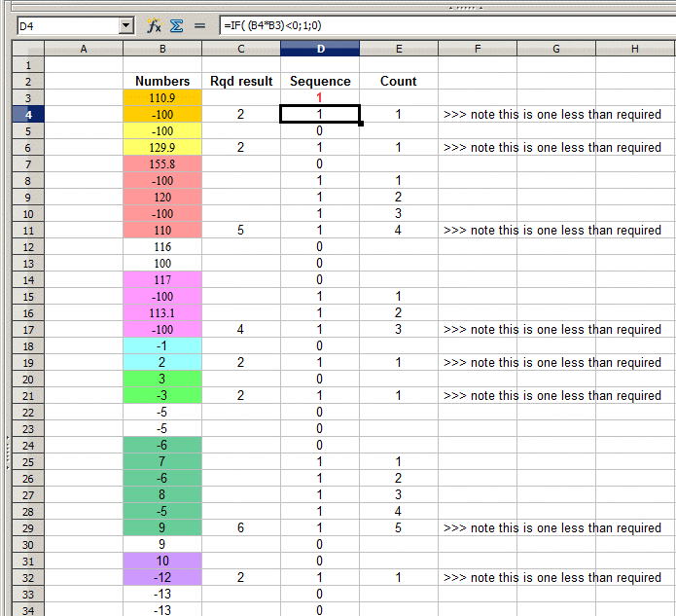Select the 'Sequence' header cell
This screenshot has width=676, height=616.
pos(320,82)
